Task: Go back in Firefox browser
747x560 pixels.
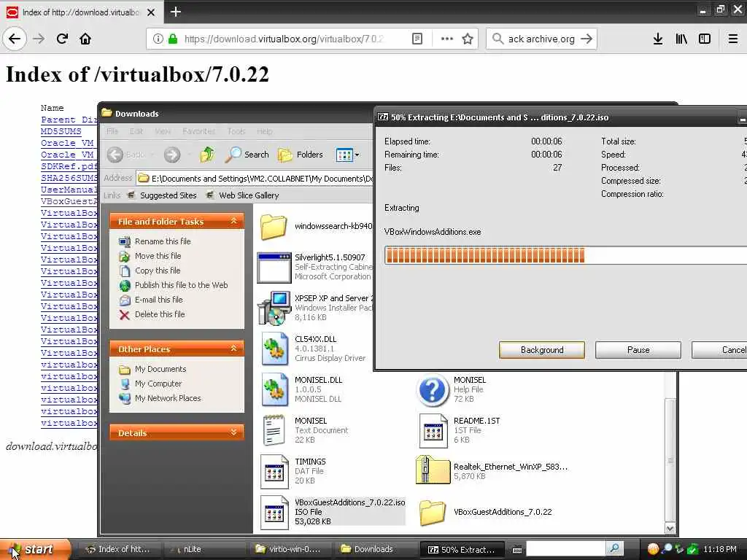Action: (x=15, y=39)
